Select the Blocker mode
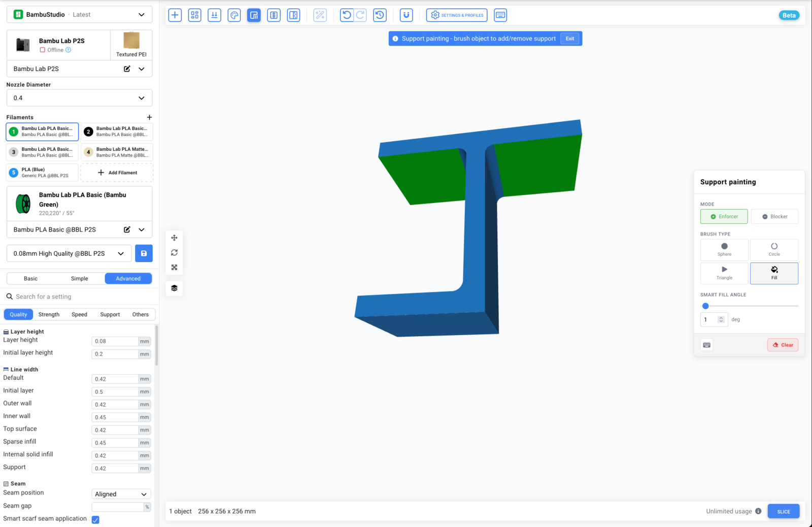 pyautogui.click(x=774, y=216)
